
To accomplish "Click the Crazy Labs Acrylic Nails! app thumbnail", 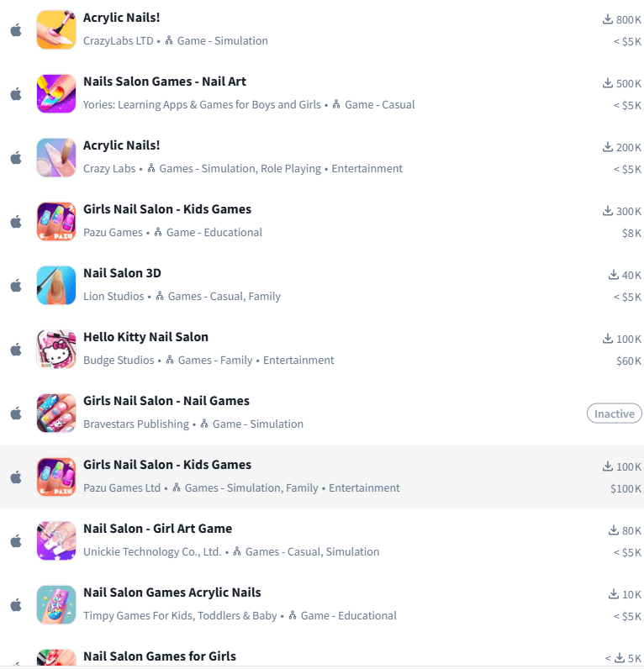I will [56, 157].
